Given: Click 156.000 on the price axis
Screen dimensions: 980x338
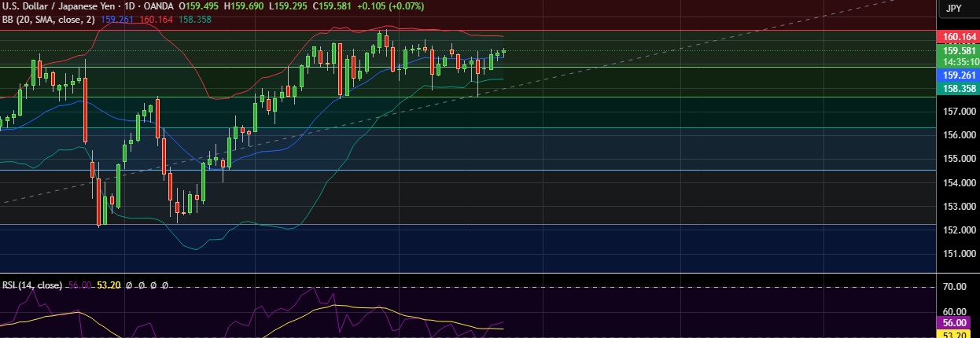Looking at the screenshot, I should 958,135.
